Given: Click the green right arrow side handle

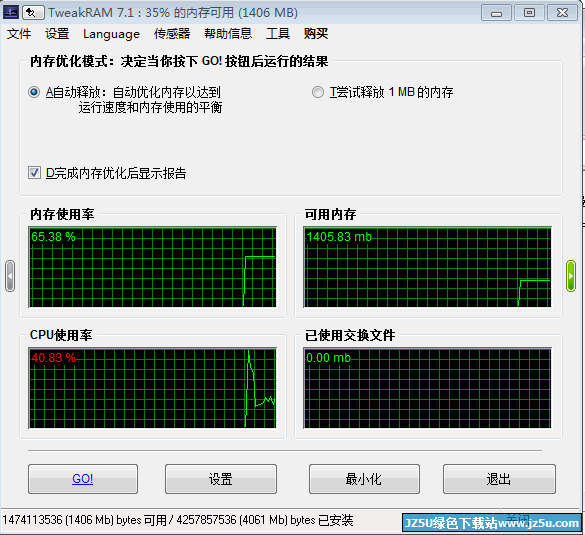Looking at the screenshot, I should coord(571,276).
